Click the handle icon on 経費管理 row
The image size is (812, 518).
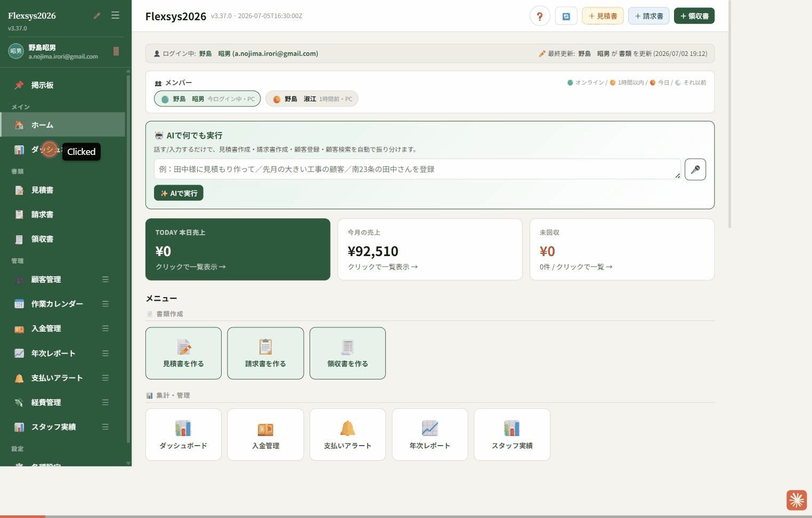[105, 402]
